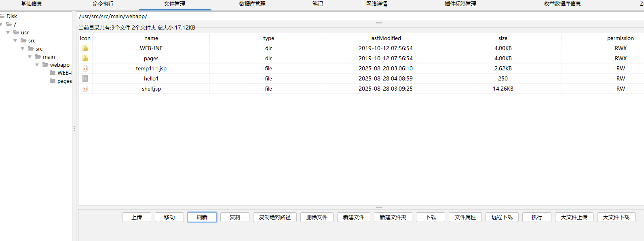644x241 pixels.
Task: Create a file with 新建文件
Action: 354,217
